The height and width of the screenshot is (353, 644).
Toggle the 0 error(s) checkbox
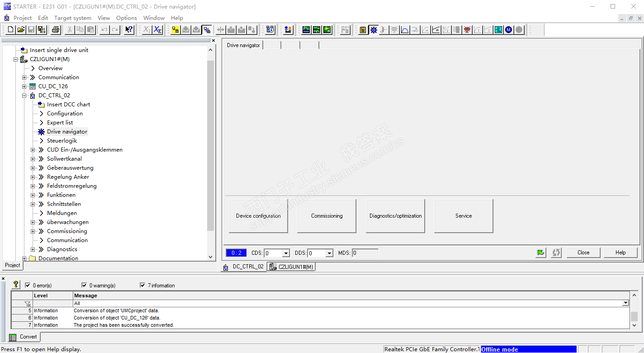pos(28,285)
